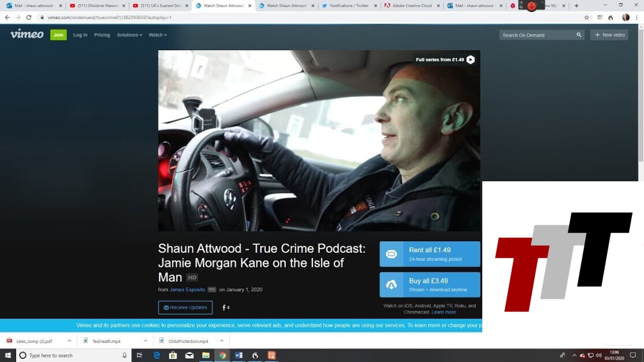The image size is (644, 362).
Task: Click Rent all £1.49 button
Action: click(x=430, y=254)
